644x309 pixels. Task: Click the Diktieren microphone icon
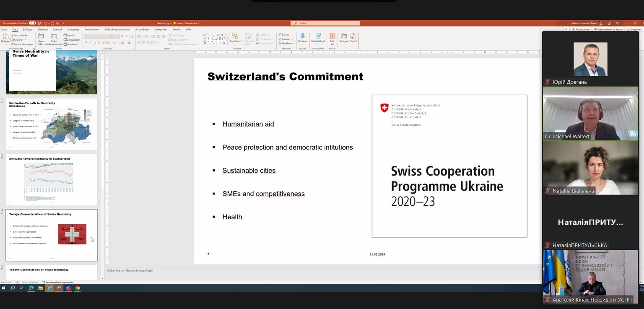[302, 37]
